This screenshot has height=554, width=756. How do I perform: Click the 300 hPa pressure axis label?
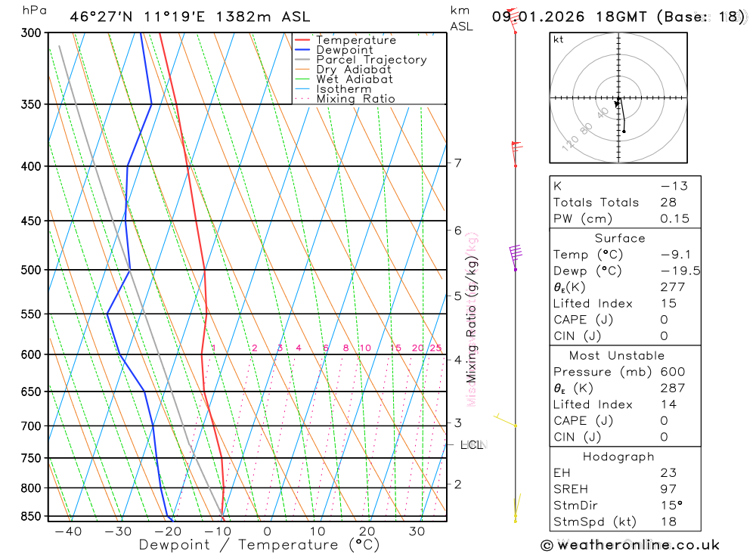pyautogui.click(x=31, y=32)
